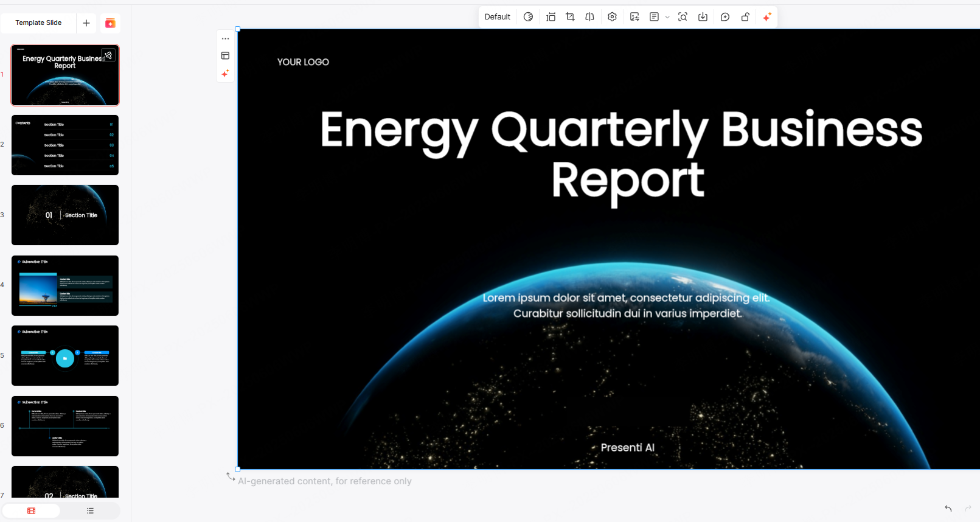
Task: Open the red AI template library icon
Action: click(110, 23)
